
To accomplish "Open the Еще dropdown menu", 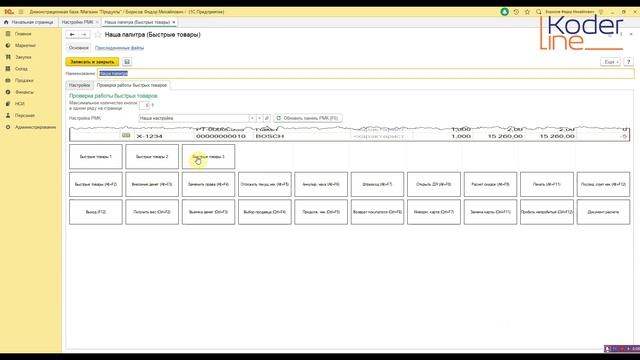I will [x=611, y=62].
